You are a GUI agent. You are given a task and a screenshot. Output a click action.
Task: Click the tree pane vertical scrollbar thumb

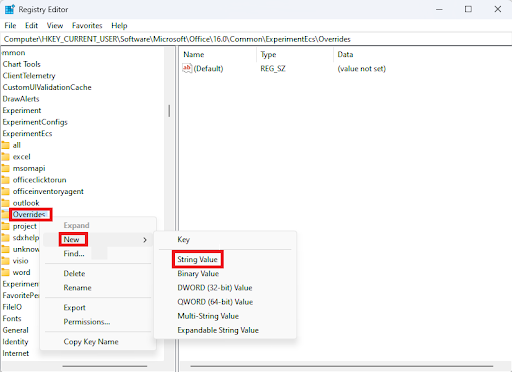click(169, 111)
